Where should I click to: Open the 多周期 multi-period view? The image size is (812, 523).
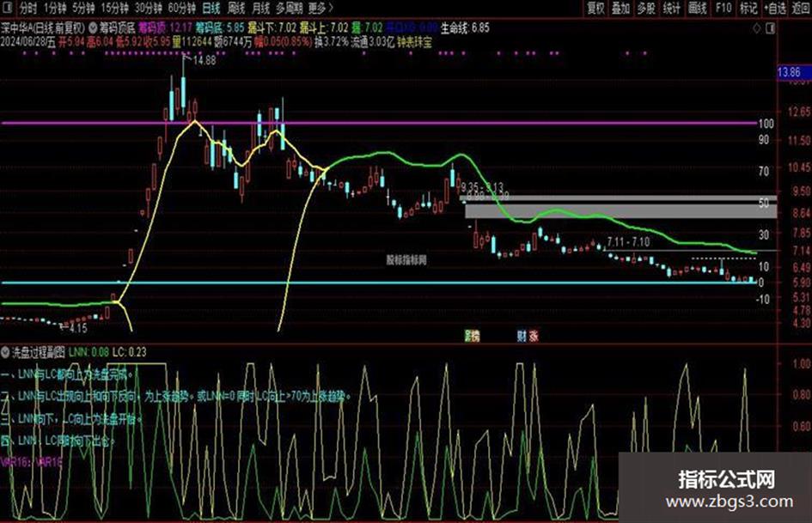pyautogui.click(x=289, y=8)
